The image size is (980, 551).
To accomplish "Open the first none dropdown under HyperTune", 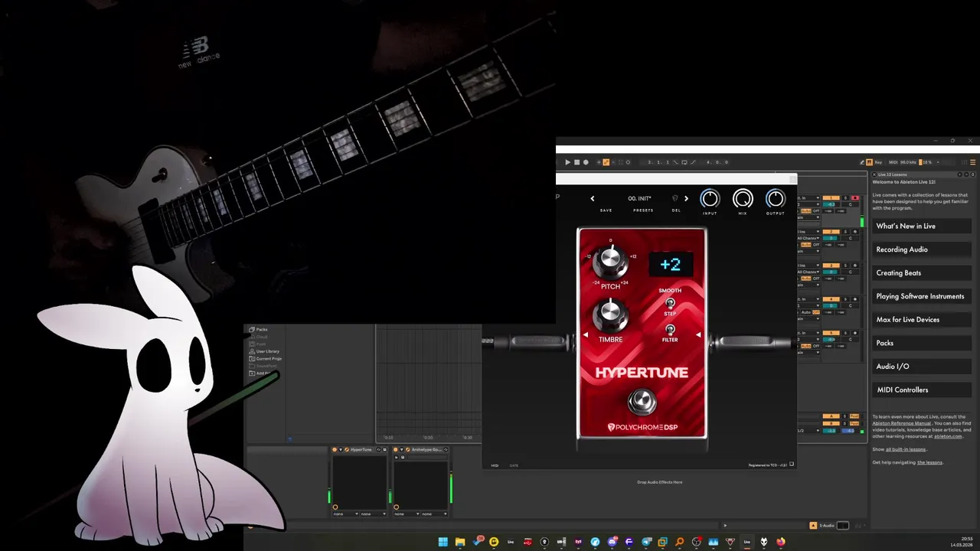I will pyautogui.click(x=346, y=514).
